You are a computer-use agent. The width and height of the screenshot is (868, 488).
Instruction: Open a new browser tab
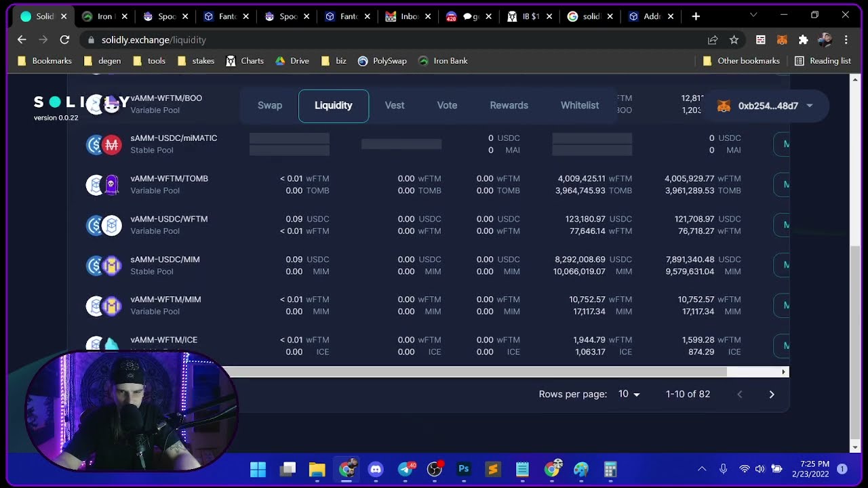point(696,16)
